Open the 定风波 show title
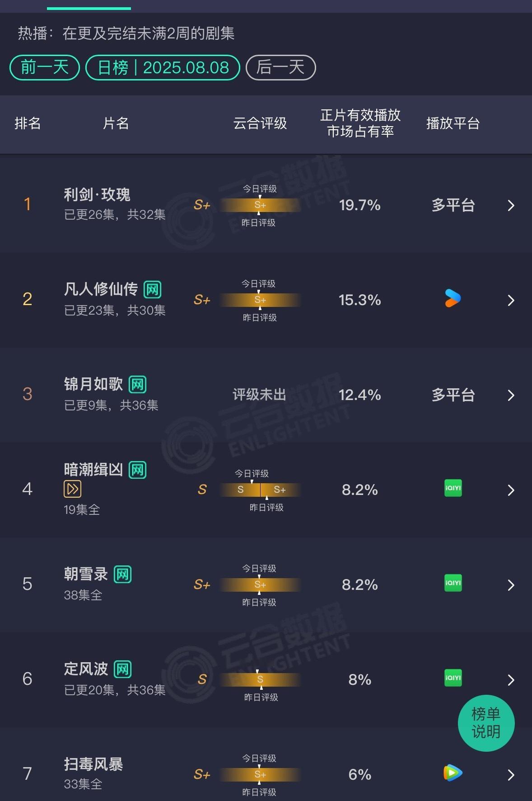 point(86,669)
